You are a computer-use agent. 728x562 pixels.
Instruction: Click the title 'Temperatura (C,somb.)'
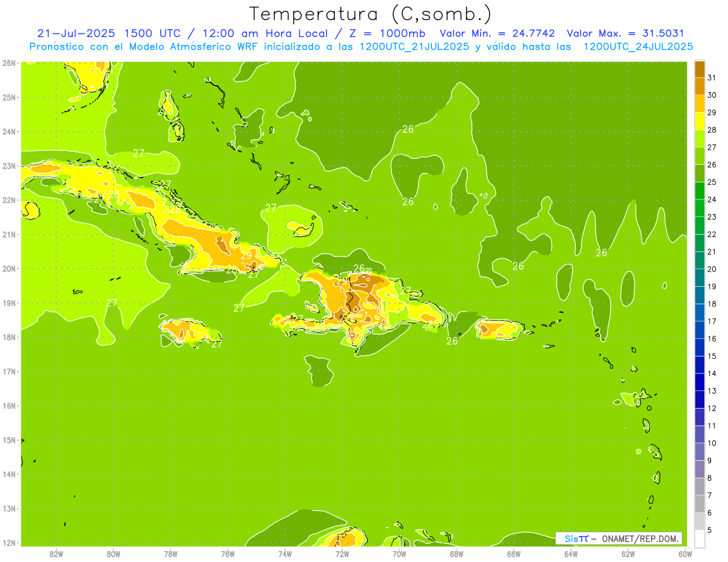371,14
